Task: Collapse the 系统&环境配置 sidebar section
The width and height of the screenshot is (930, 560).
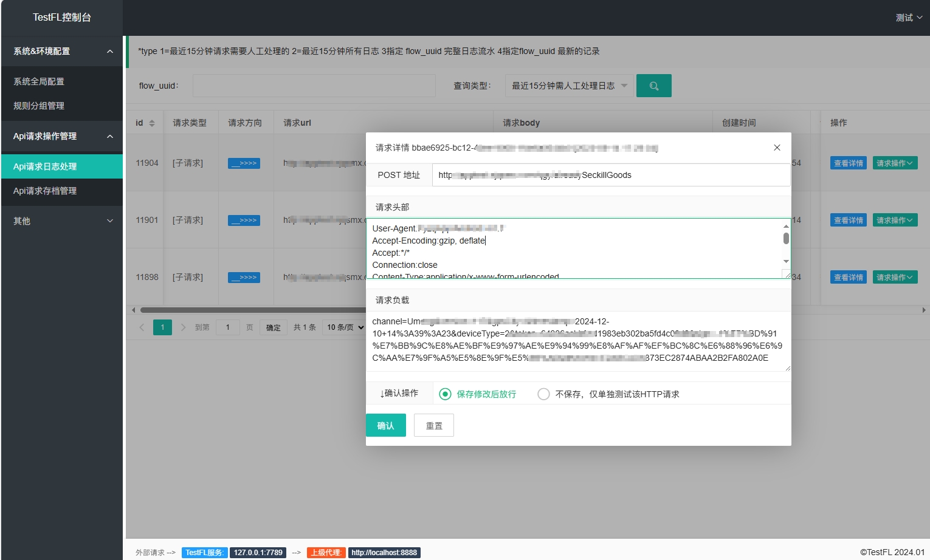Action: tap(61, 51)
